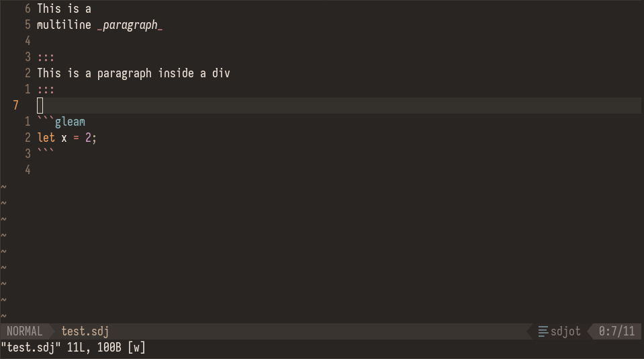This screenshot has height=359, width=644.
Task: Click the block cursor on the empty line
Action: tap(40, 106)
